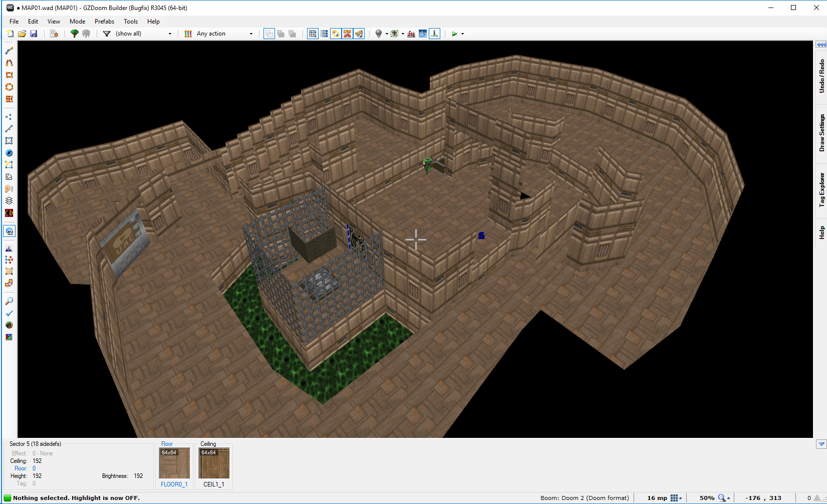Toggle the scissors toolbar button
This screenshot has height=504, width=827.
[x=347, y=34]
